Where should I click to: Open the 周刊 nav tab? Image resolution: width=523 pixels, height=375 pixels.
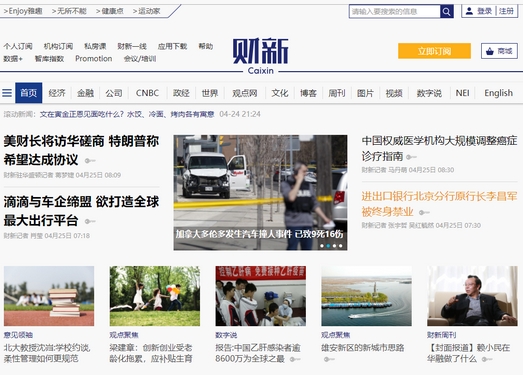[x=337, y=93]
